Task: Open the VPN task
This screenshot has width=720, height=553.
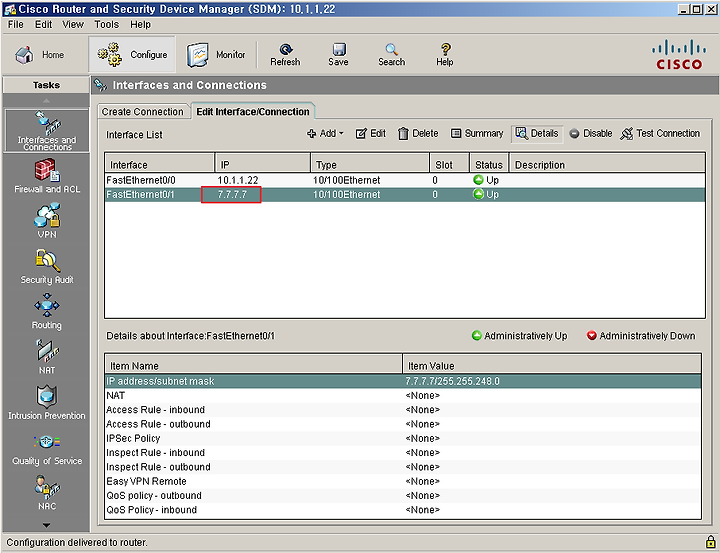Action: 47,221
